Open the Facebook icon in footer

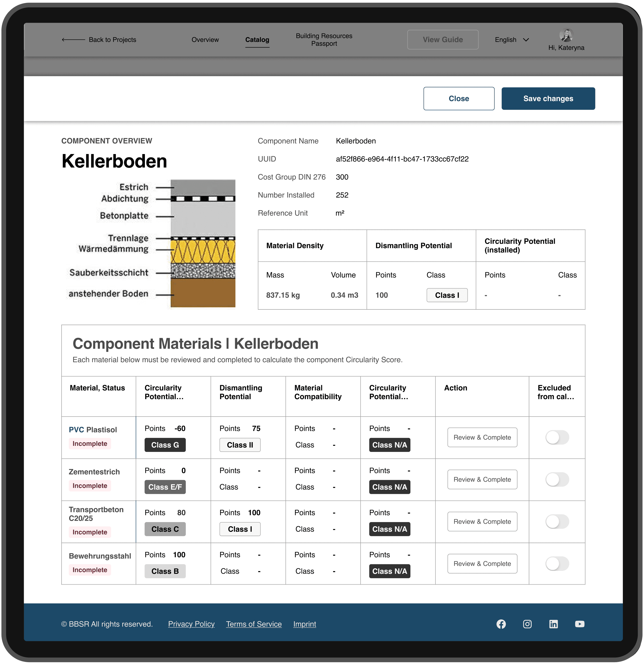pos(501,624)
